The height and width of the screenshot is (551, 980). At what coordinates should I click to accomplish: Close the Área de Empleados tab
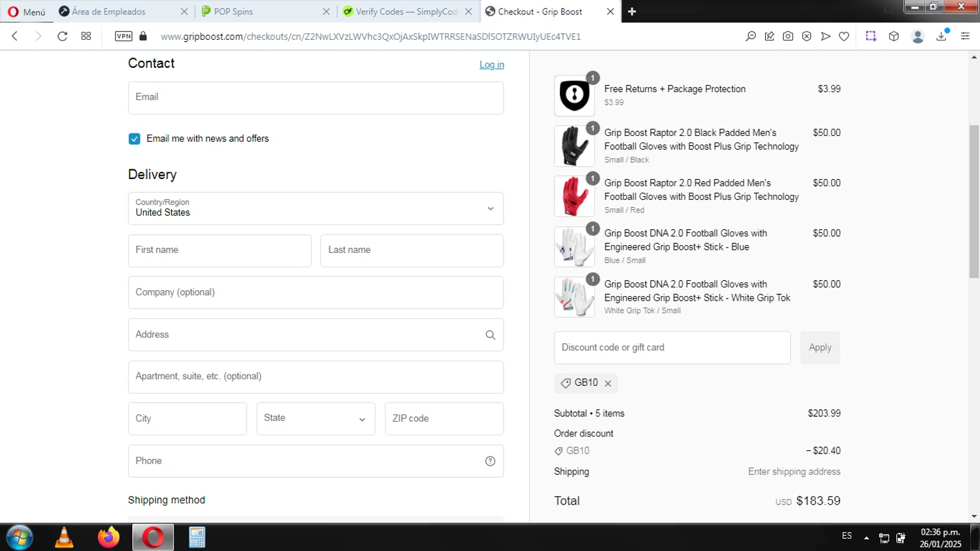tap(184, 12)
